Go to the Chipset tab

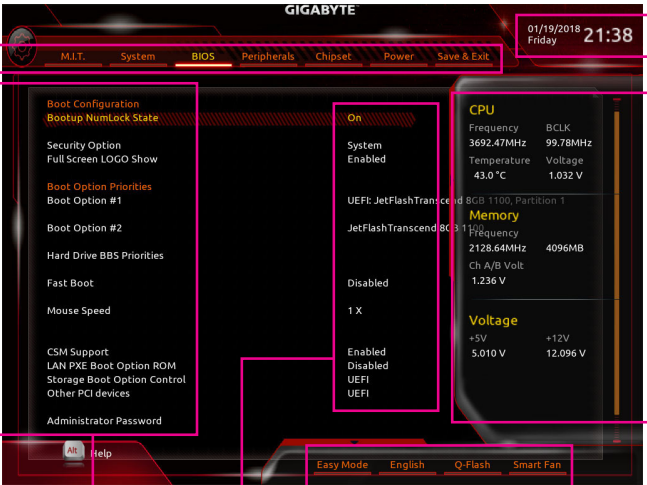[x=334, y=57]
